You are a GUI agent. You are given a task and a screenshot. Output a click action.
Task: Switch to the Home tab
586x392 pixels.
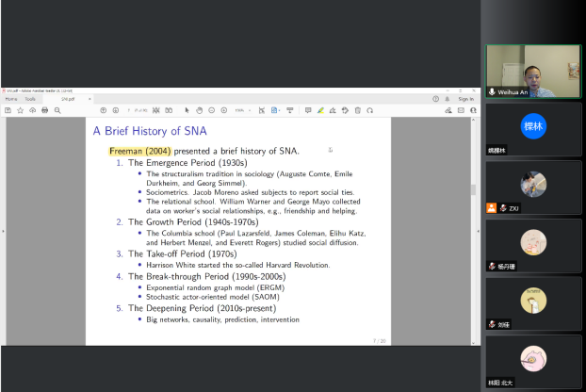[11, 99]
